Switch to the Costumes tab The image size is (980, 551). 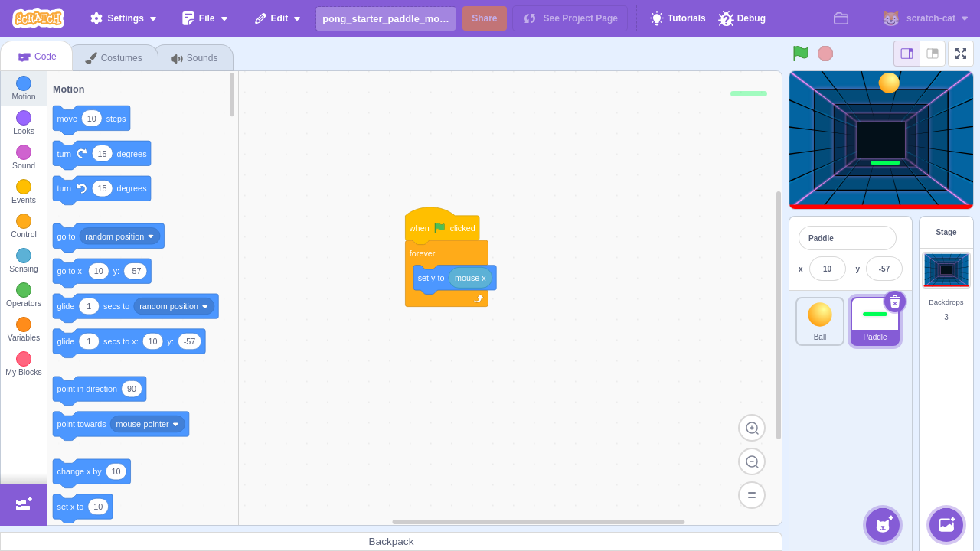tap(114, 58)
